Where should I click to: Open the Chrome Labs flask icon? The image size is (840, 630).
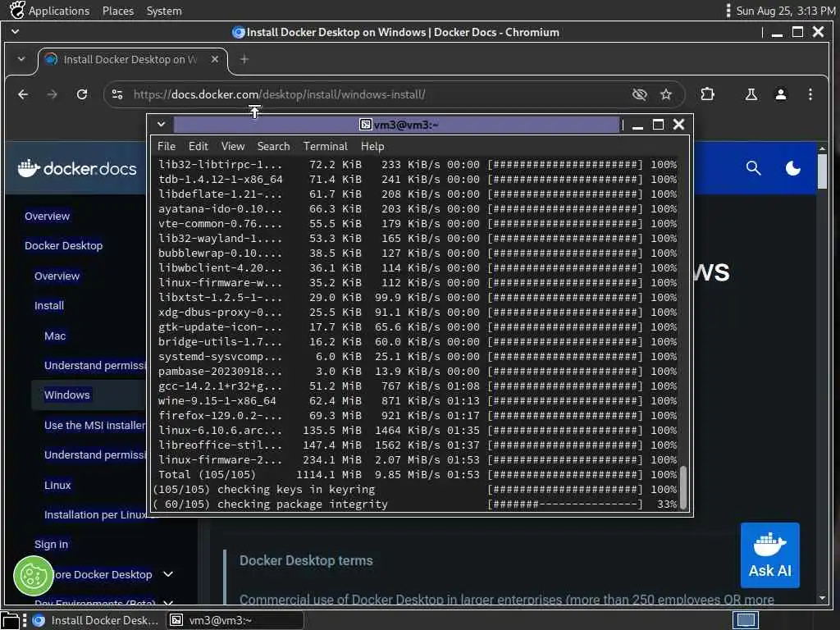tap(751, 95)
